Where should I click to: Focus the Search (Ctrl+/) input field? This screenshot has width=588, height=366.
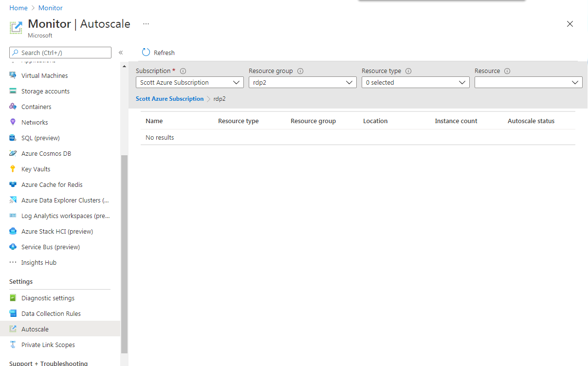coord(60,53)
